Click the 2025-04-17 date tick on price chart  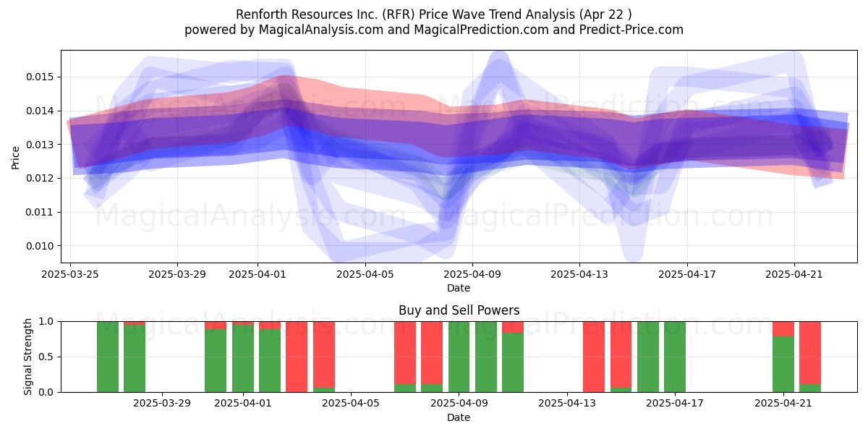click(686, 274)
